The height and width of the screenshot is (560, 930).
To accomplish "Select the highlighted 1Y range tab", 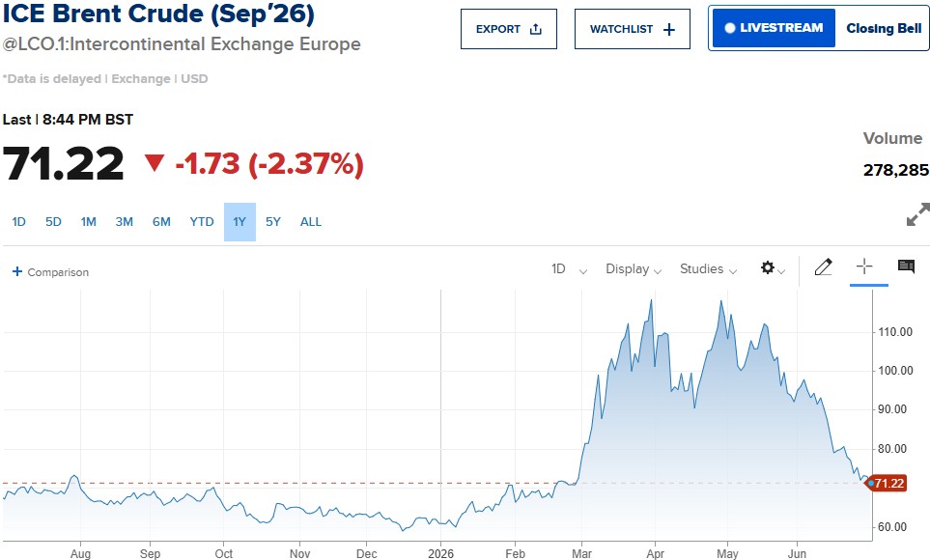I will click(x=240, y=222).
